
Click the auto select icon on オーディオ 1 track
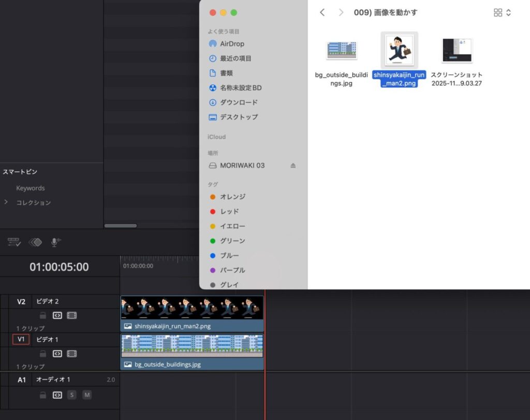57,395
